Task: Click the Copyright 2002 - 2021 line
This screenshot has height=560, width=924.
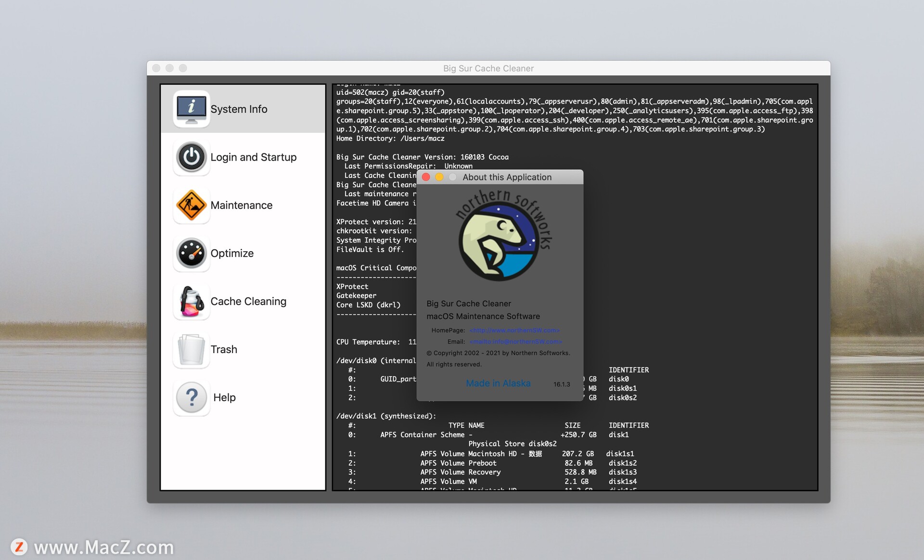Action: point(498,353)
